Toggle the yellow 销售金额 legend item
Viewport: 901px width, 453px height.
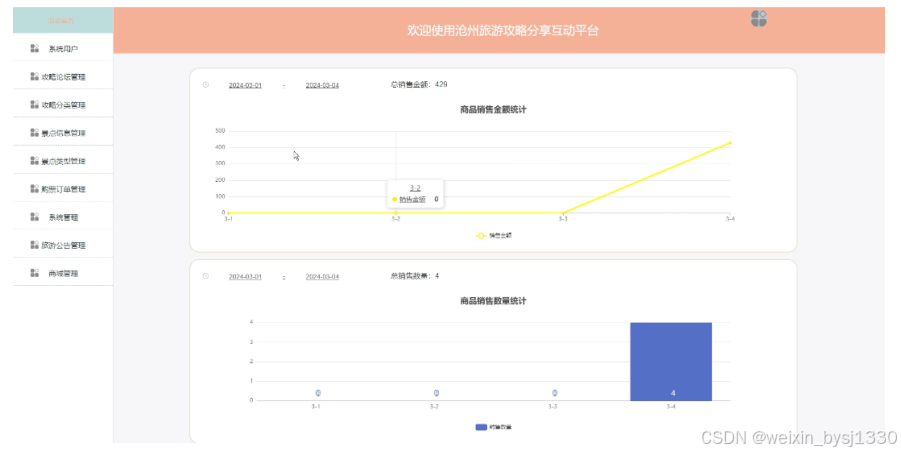click(x=494, y=236)
